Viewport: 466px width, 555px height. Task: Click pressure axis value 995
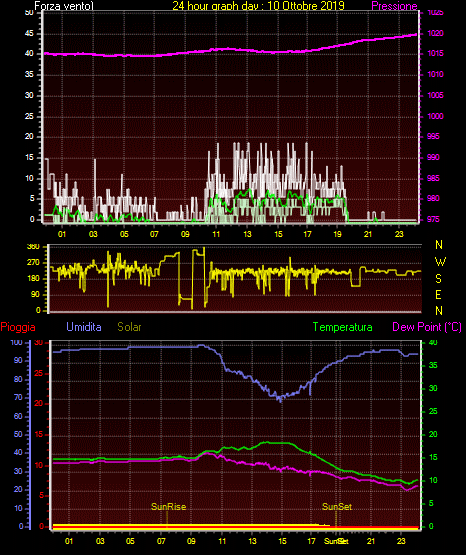tap(433, 136)
